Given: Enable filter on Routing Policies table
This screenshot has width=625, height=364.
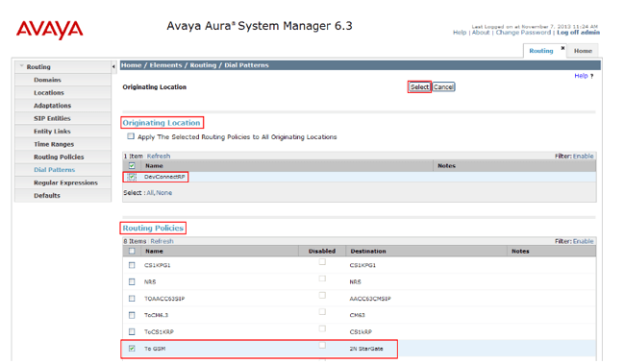Looking at the screenshot, I should (583, 241).
